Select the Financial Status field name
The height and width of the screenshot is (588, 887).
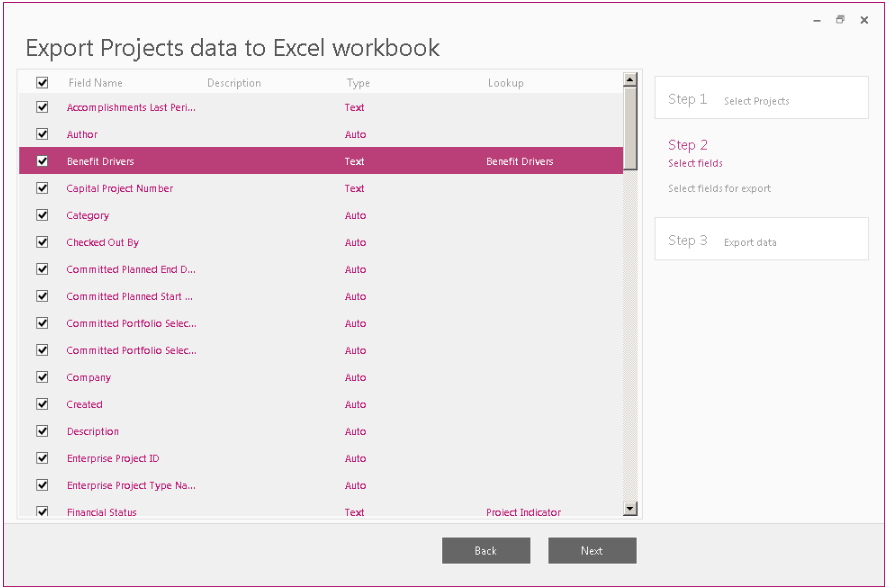[102, 512]
